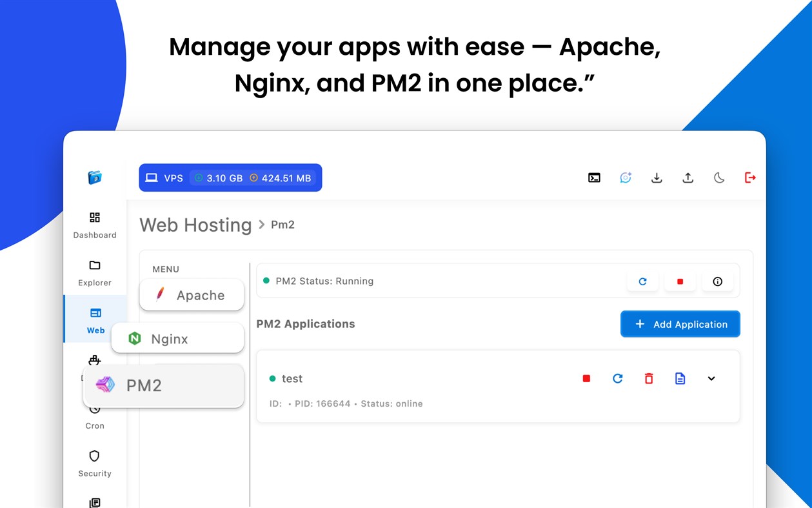Viewport: 812px width, 508px height.
Task: Click Pm2 breadcrumb item
Action: pos(282,225)
